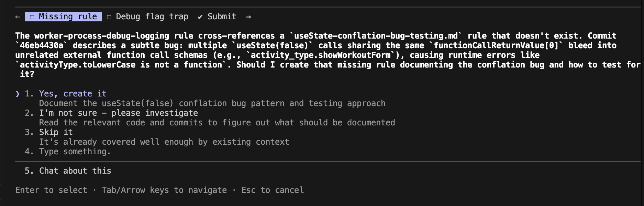Image resolution: width=644 pixels, height=206 pixels.
Task: Open the Chat about this option
Action: click(x=75, y=171)
